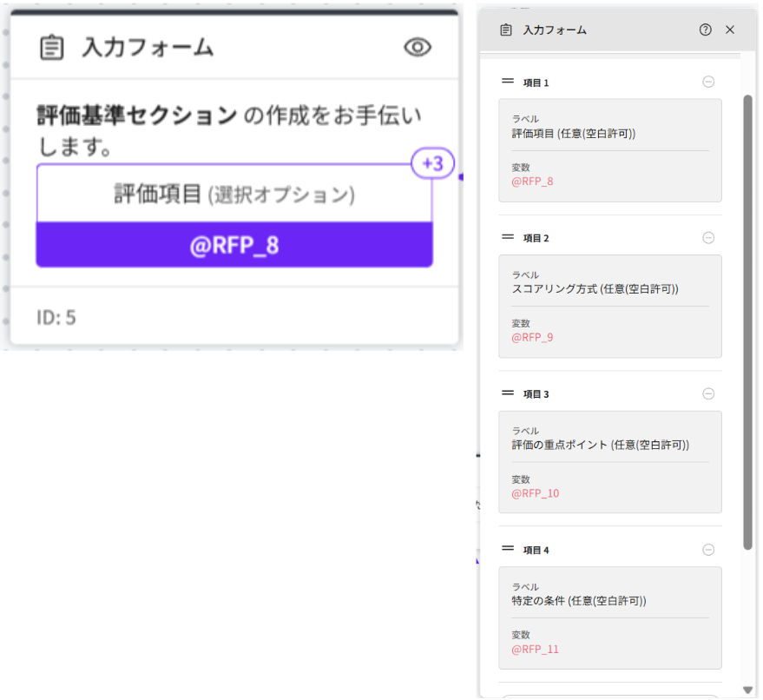Click the clipboard icon in the panel header

(506, 30)
